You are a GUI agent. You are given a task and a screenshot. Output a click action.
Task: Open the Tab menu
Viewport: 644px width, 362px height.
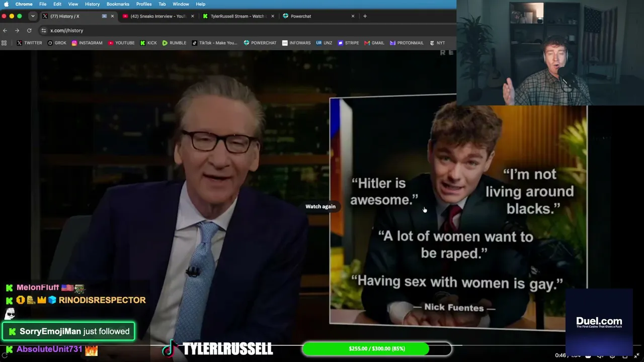click(162, 4)
